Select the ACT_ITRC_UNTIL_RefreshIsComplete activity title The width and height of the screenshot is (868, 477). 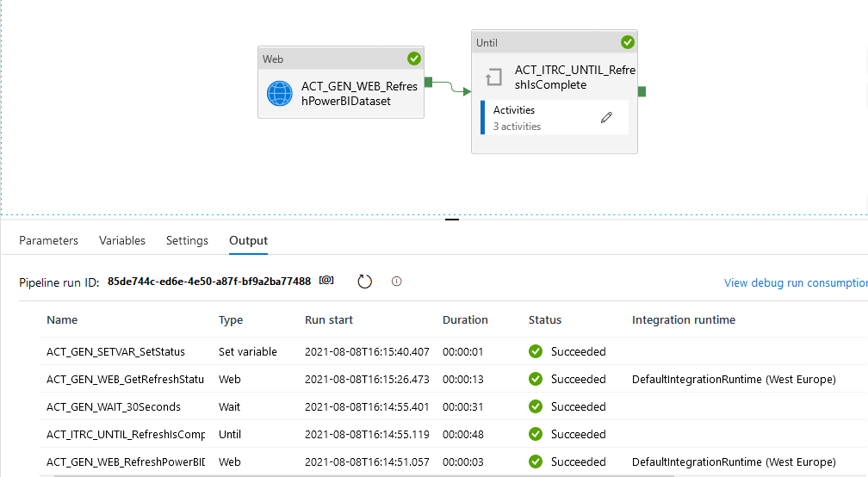coord(574,77)
